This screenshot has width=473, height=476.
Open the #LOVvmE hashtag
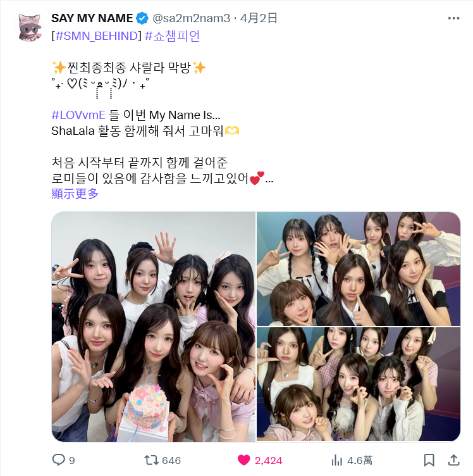[78, 115]
